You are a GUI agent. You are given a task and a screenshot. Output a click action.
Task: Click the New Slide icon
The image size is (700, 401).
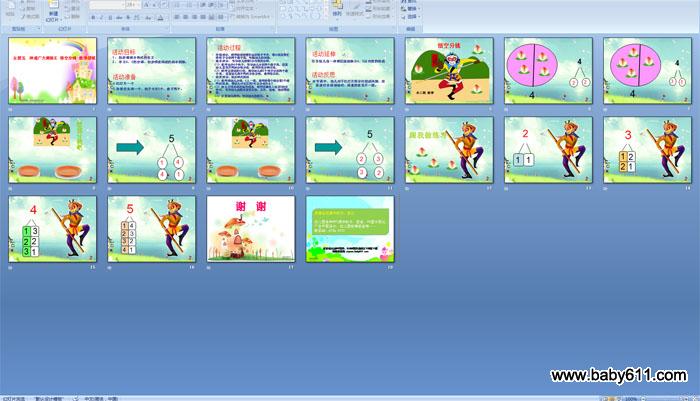click(53, 5)
